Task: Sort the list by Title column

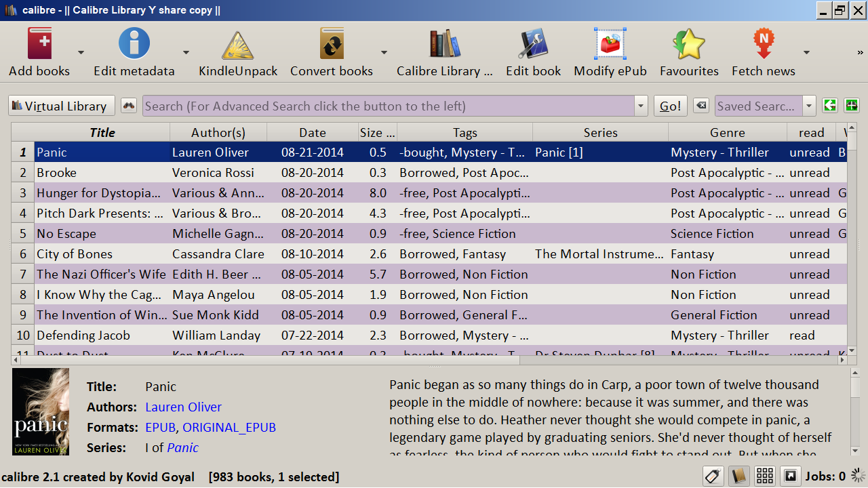Action: point(102,133)
